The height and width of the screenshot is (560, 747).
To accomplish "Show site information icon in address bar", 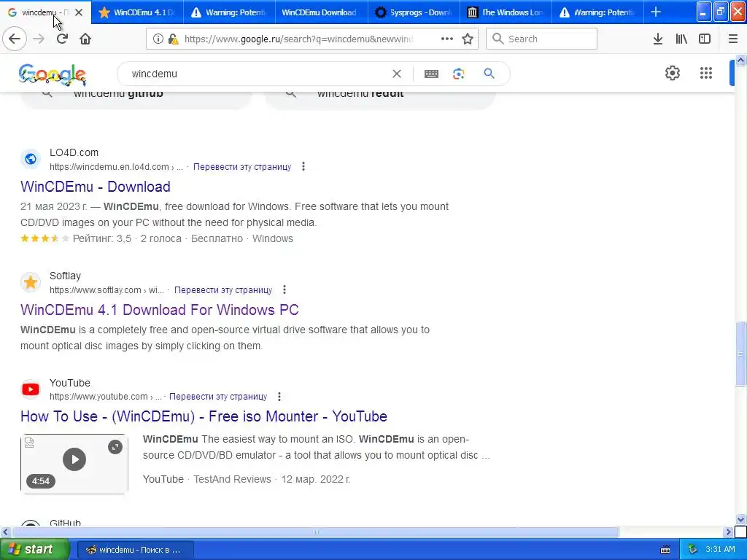I will click(158, 39).
